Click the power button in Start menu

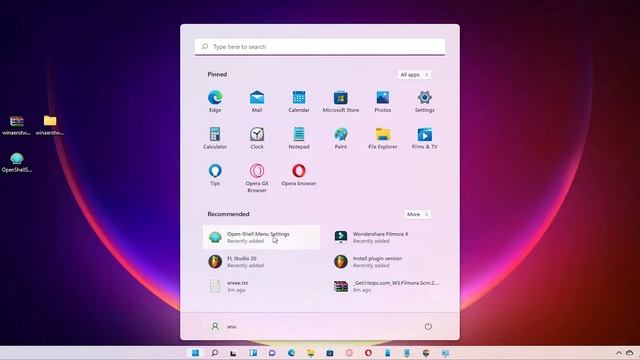pyautogui.click(x=428, y=327)
